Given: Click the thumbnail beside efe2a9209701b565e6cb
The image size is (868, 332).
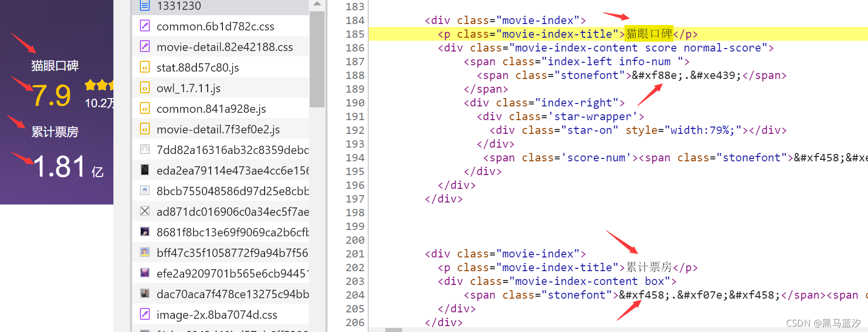Looking at the screenshot, I should 145,273.
